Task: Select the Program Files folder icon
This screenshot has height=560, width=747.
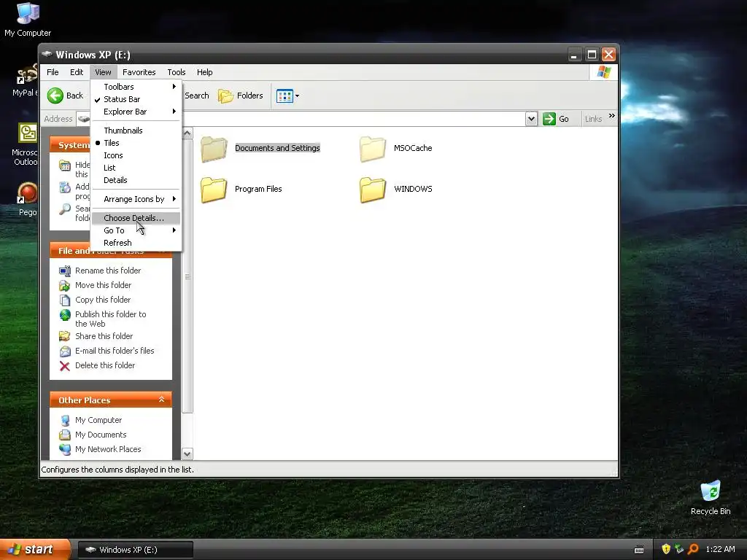Action: [214, 190]
